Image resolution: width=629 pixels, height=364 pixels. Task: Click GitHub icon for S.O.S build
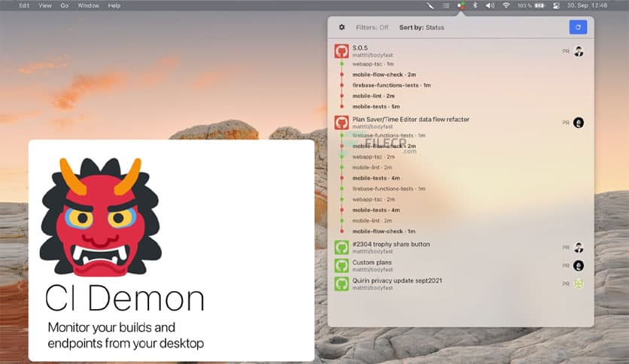click(x=342, y=51)
